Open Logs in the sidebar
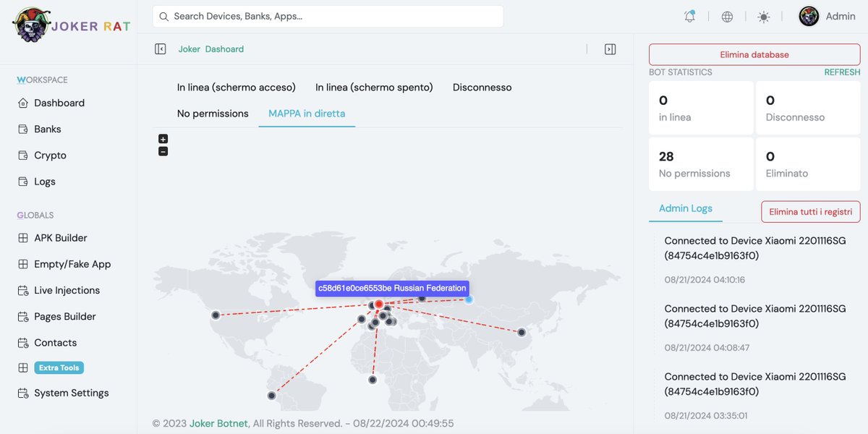 (45, 182)
